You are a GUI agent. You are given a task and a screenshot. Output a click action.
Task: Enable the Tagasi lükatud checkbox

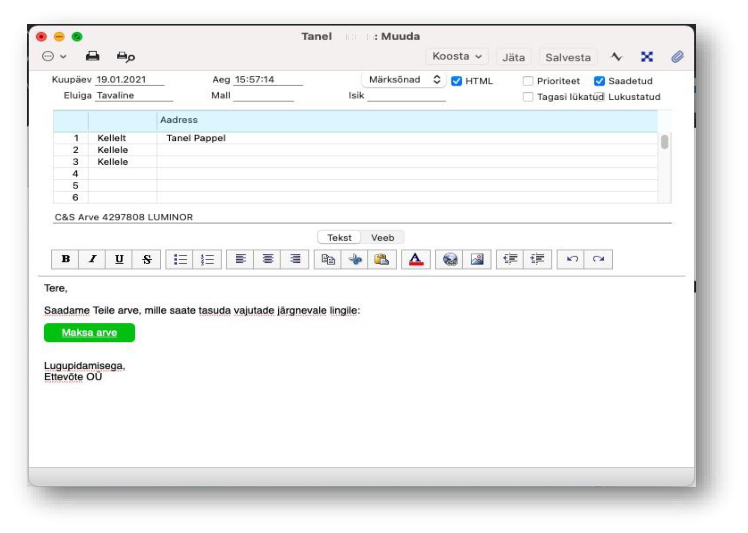pos(528,97)
